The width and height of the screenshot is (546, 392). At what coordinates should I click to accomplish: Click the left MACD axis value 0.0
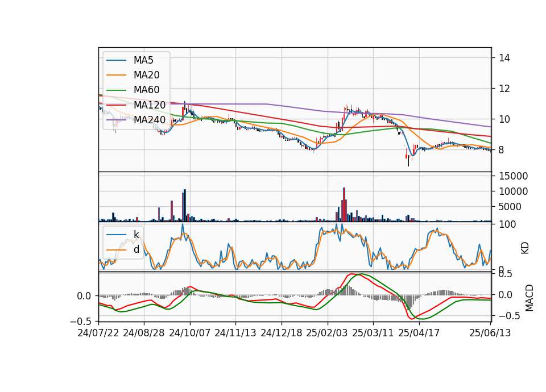pyautogui.click(x=84, y=296)
